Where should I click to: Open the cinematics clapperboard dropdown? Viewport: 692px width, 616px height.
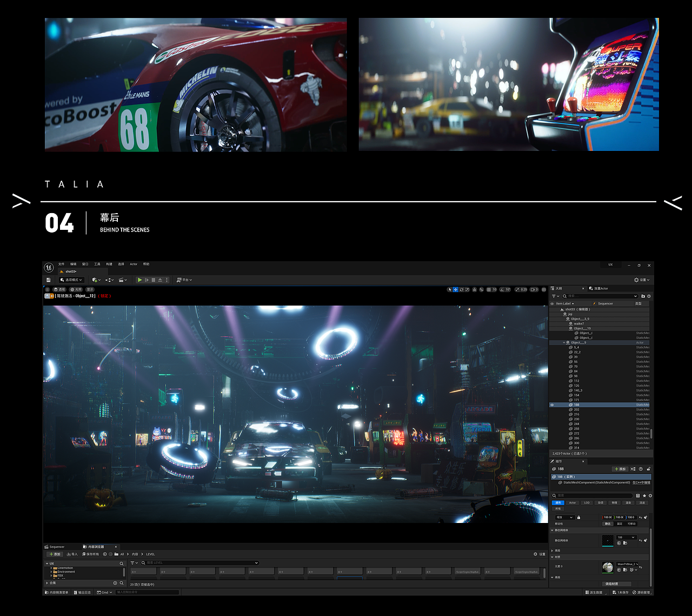click(x=123, y=280)
